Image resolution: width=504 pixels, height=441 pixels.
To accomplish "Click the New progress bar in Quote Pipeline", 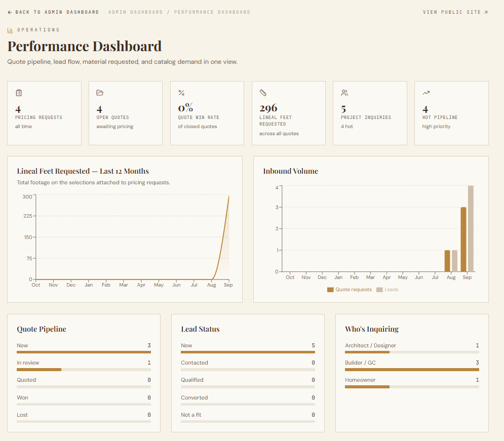I will 84,352.
